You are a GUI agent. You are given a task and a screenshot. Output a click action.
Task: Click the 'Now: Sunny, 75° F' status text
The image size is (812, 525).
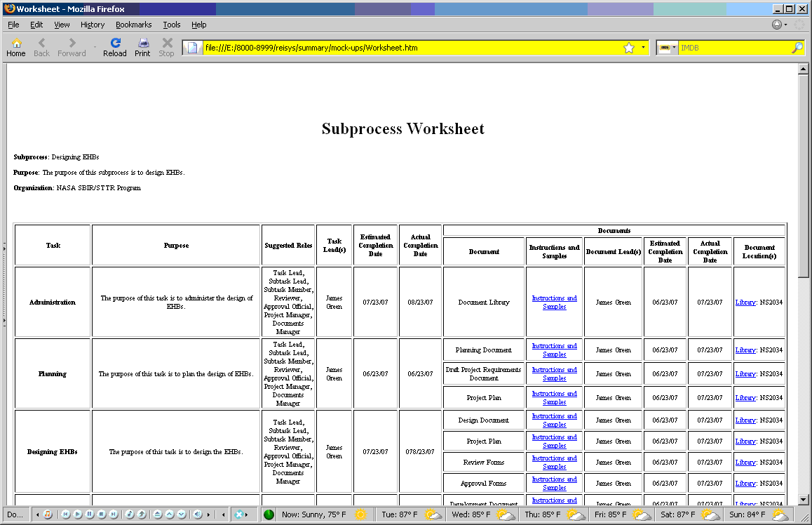[314, 514]
